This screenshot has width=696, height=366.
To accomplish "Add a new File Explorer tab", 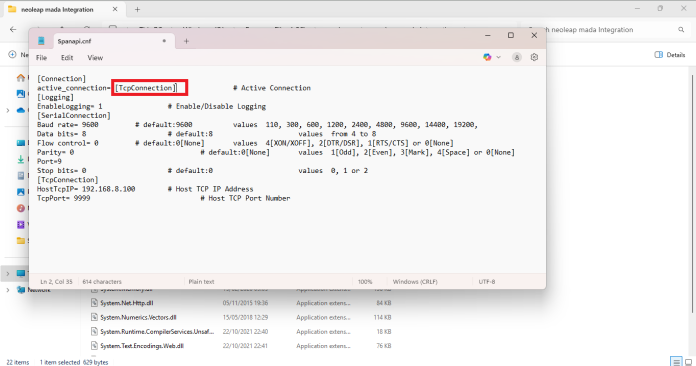I will [x=137, y=9].
